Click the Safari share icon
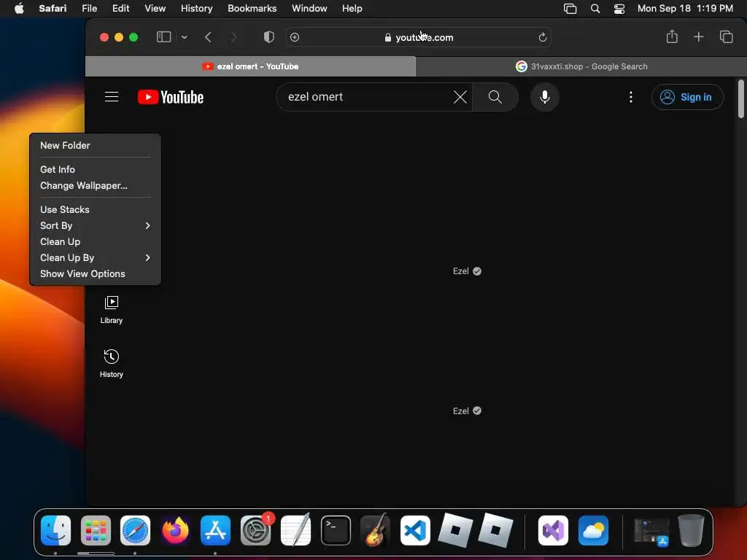The height and width of the screenshot is (560, 747). (x=672, y=36)
